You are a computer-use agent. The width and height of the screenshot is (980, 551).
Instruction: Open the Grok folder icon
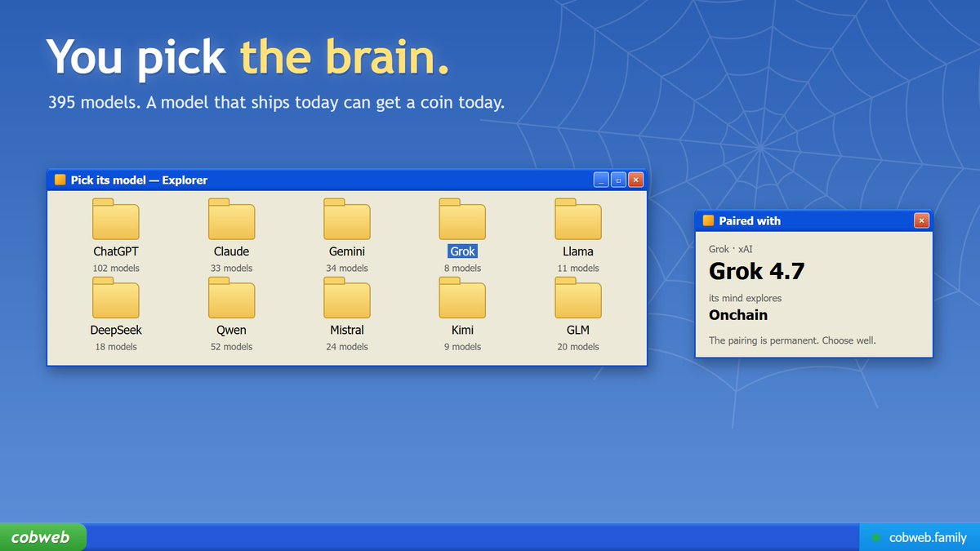[462, 219]
